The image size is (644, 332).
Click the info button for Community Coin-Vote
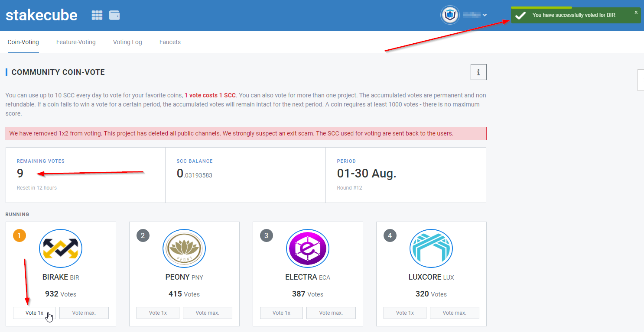tap(478, 72)
